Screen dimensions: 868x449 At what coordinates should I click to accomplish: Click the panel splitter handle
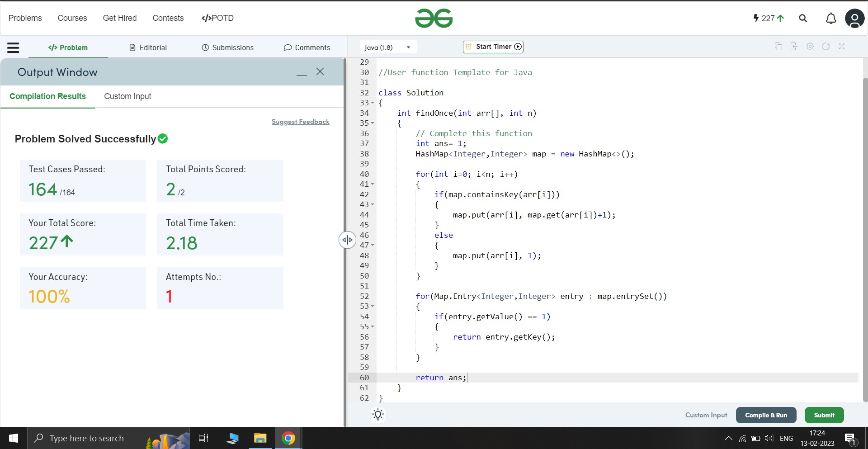[x=347, y=240]
